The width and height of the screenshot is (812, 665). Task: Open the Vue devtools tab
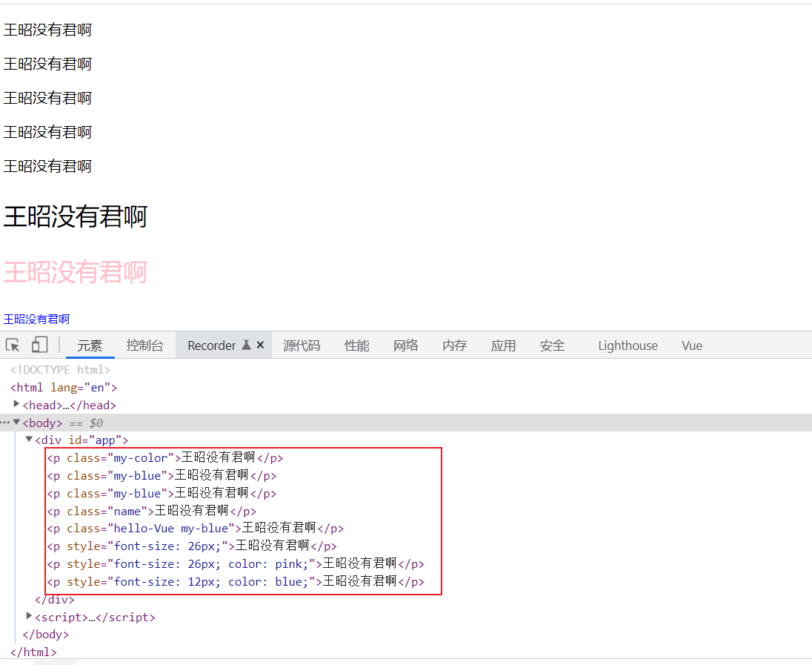[692, 345]
